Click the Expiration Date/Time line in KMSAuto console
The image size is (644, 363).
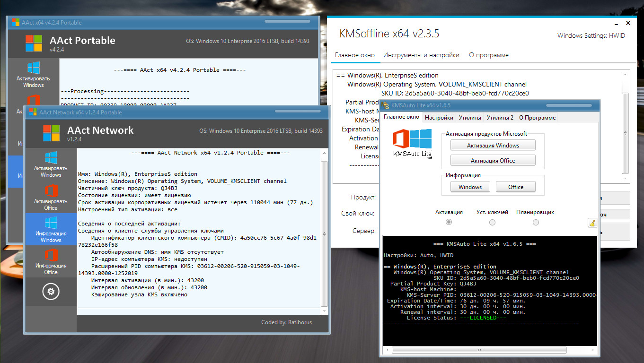tap(456, 301)
